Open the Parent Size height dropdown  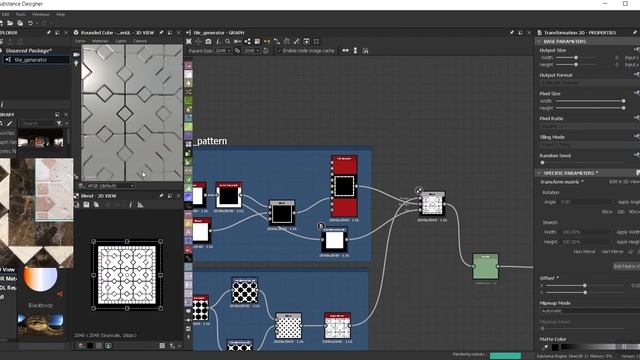252,51
